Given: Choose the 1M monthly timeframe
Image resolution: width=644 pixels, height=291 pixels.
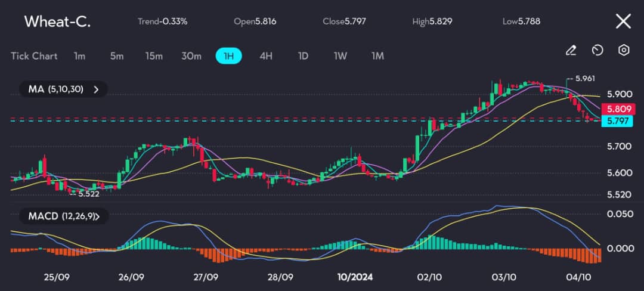Looking at the screenshot, I should 377,56.
